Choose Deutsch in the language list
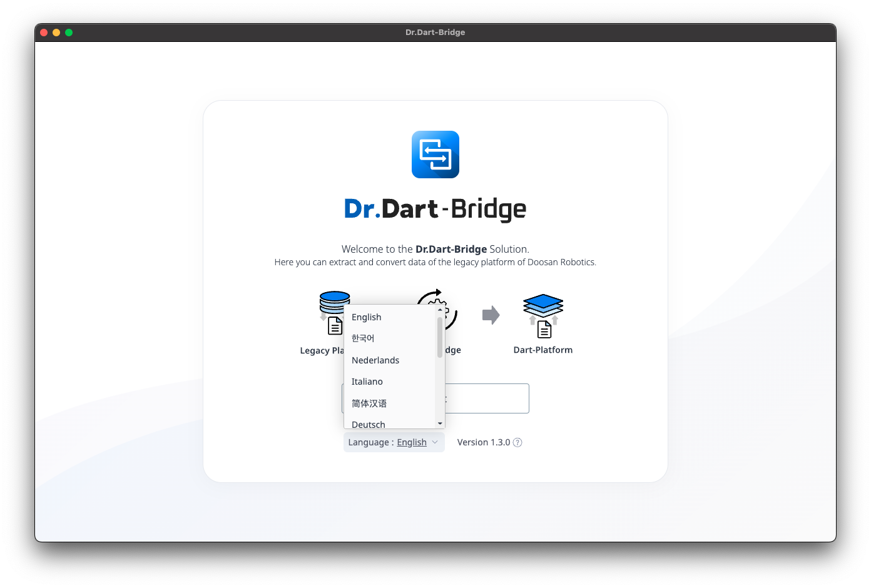 [369, 424]
